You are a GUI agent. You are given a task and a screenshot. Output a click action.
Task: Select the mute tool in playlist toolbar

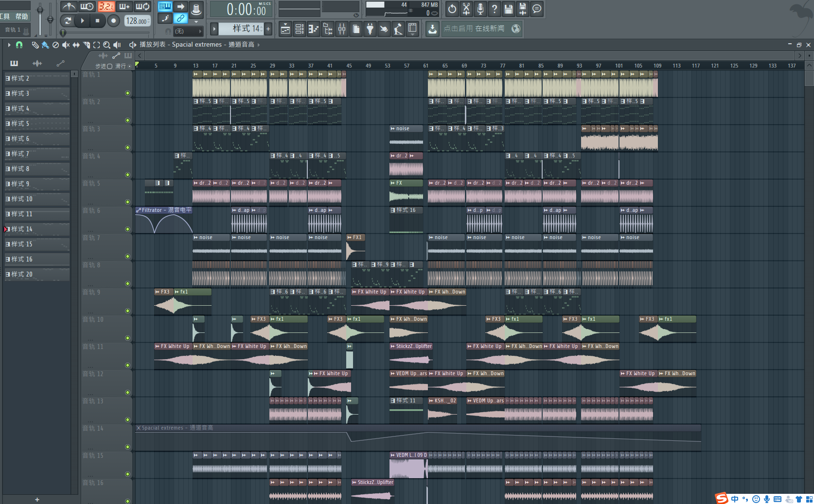click(x=66, y=45)
